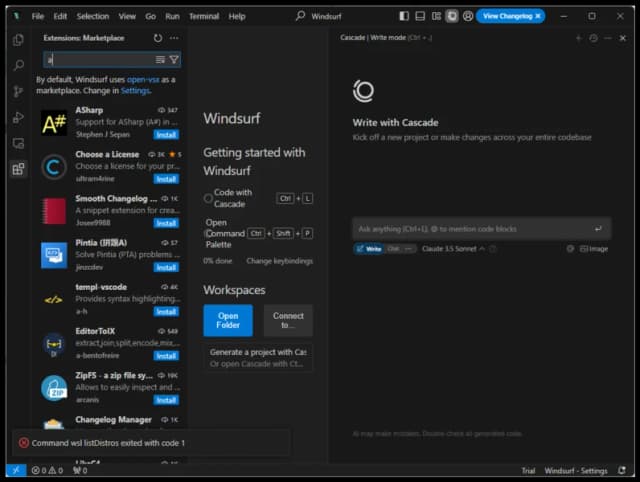This screenshot has width=640, height=482.
Task: Open the Run and Debug view
Action: click(18, 118)
